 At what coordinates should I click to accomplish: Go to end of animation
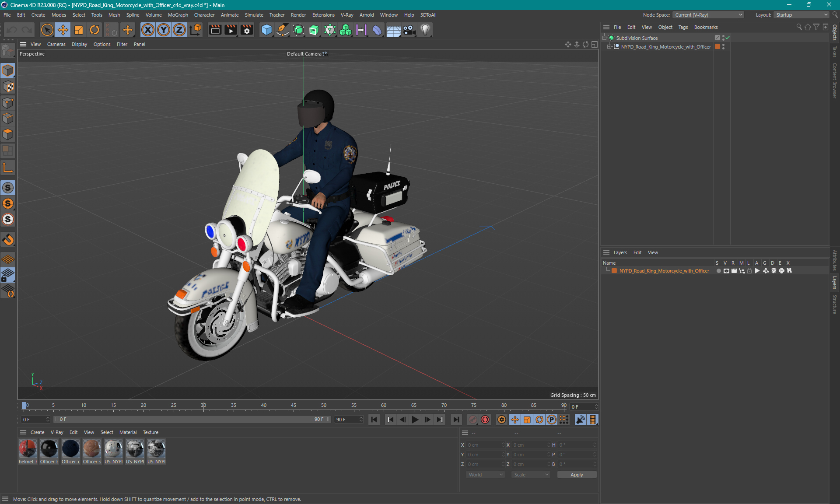pos(456,420)
